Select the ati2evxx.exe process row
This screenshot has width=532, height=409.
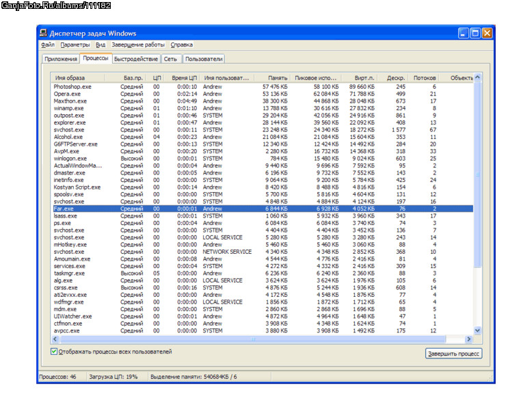[263, 295]
